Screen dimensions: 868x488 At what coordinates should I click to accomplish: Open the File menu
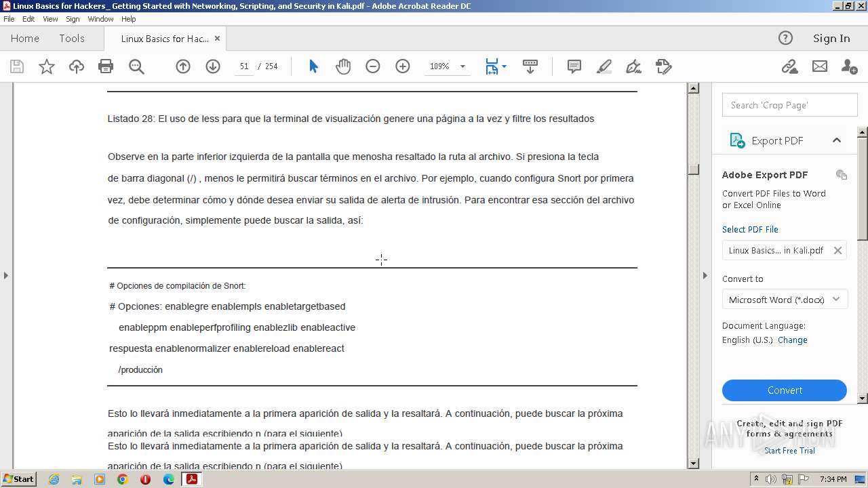pyautogui.click(x=9, y=19)
